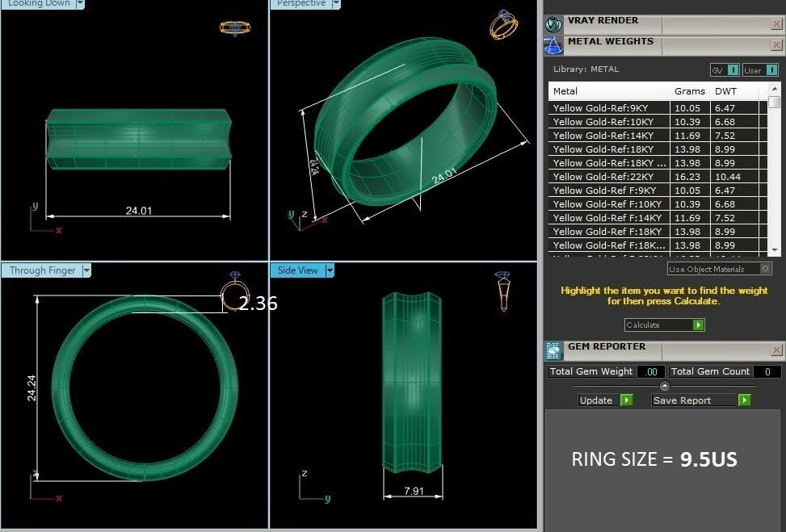The height and width of the screenshot is (532, 786).
Task: Click ring orientation icon in Perspective viewport
Action: (x=503, y=26)
